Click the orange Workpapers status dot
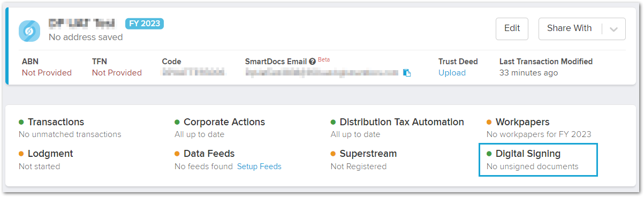This screenshot has width=644, height=197. click(489, 122)
